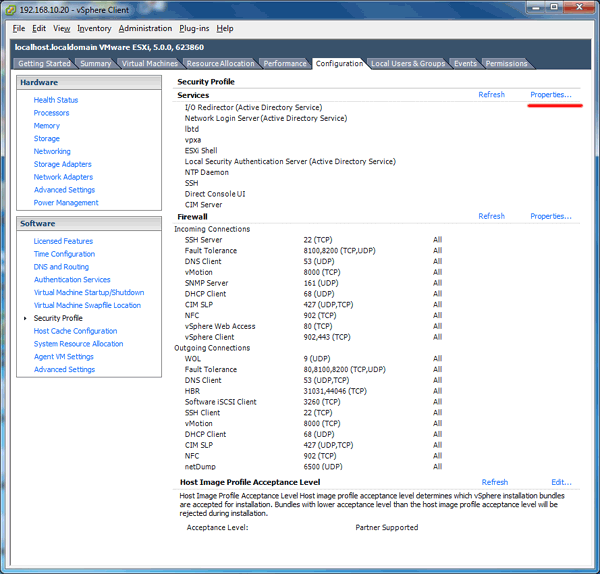Open Firewall Properties

pyautogui.click(x=551, y=216)
